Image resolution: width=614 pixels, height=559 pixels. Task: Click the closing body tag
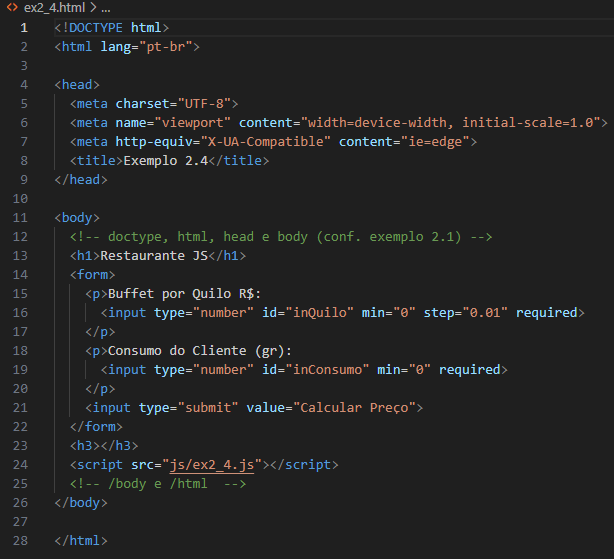point(81,503)
